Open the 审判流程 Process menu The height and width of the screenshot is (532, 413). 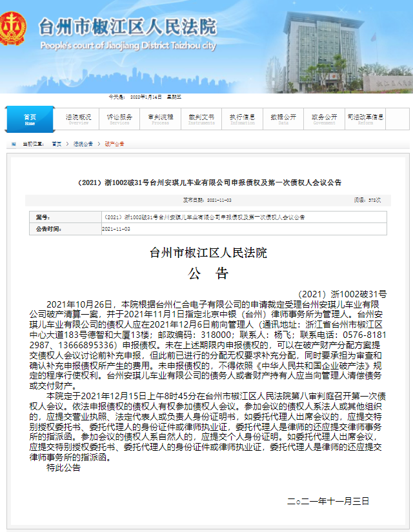[x=160, y=119]
